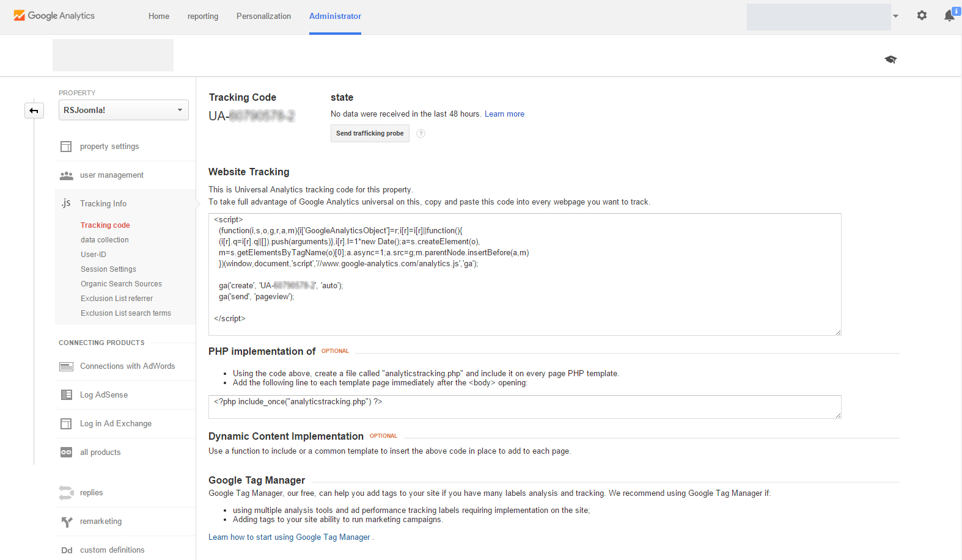
Task: Click the .js Tracking Info icon
Action: click(66, 203)
